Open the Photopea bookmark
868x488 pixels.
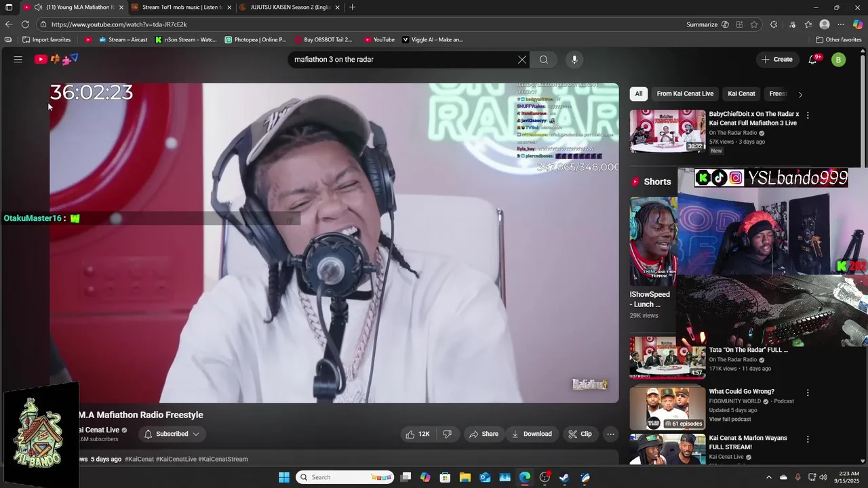[256, 40]
